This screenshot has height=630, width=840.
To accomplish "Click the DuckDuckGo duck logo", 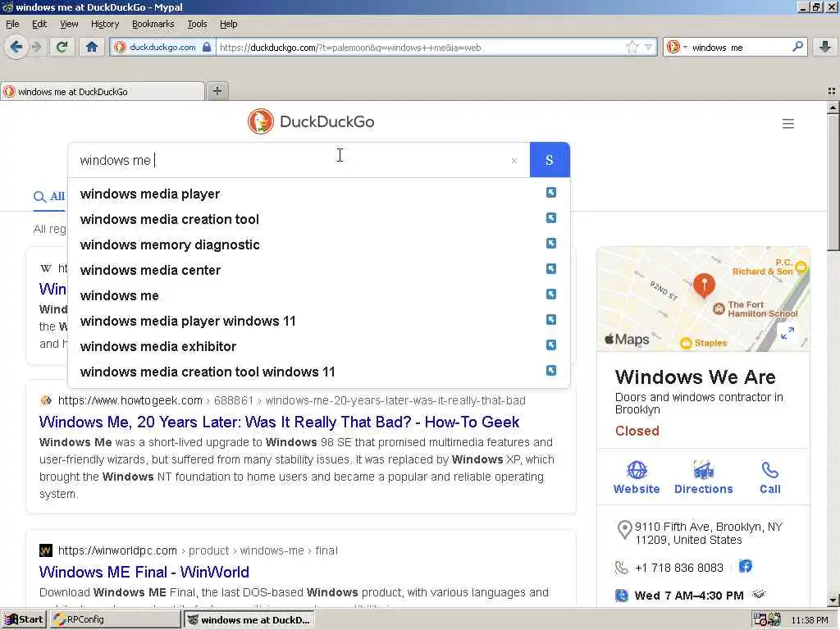I will 260,121.
